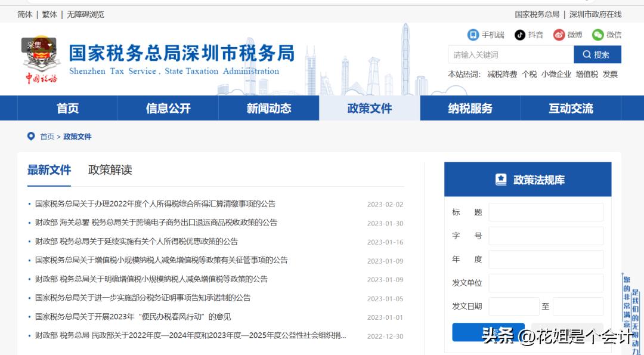Switch the site to 繁体 version

click(49, 14)
